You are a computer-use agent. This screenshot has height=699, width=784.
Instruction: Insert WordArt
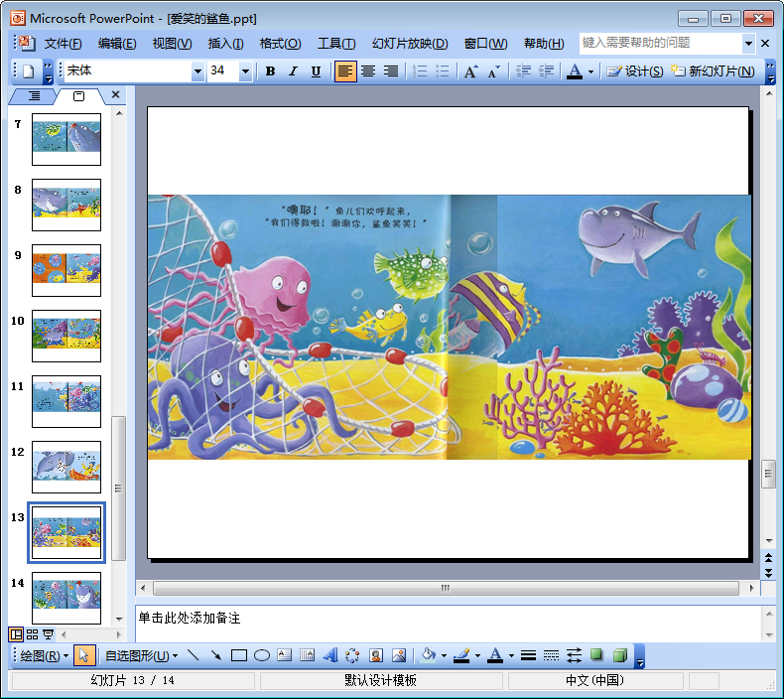point(330,655)
